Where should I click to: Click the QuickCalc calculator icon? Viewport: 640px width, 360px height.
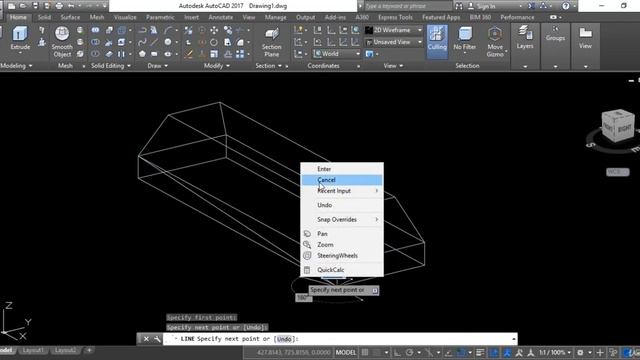[307, 270]
